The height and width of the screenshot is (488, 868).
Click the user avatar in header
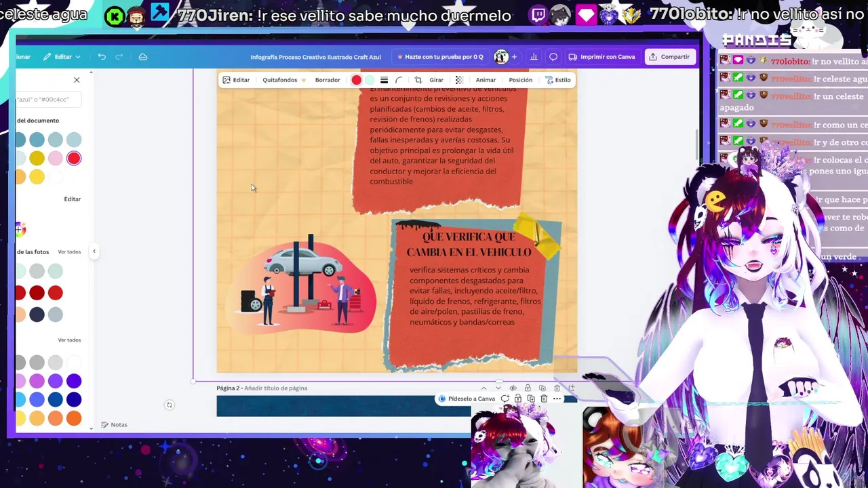pos(501,57)
